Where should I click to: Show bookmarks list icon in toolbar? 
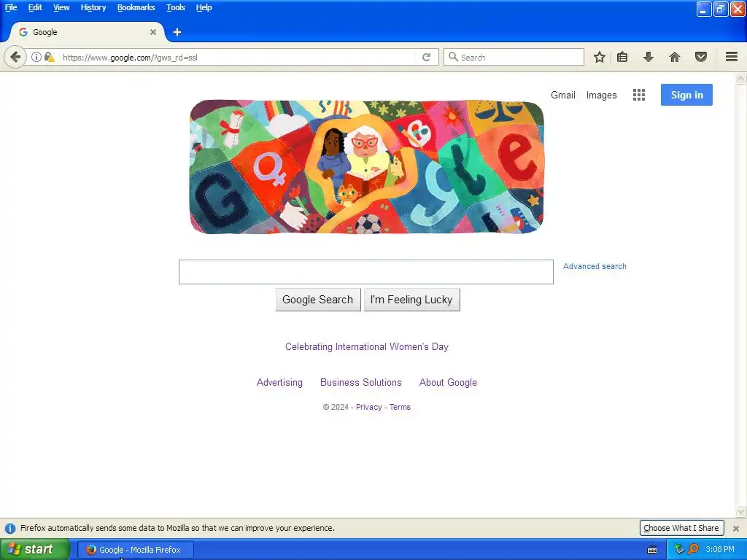click(x=622, y=57)
